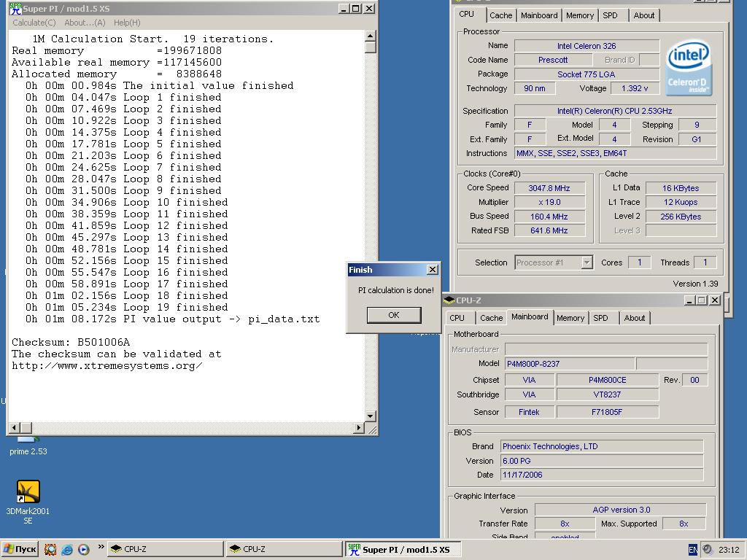Click the Multiplier x 19.0 value
747x560 pixels.
point(549,203)
